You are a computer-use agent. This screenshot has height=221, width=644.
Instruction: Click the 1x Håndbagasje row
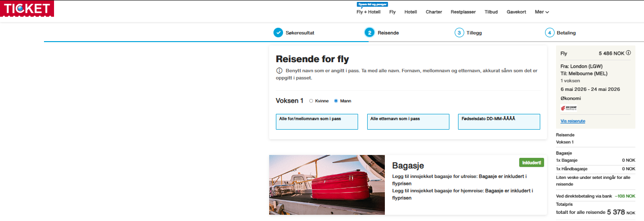pyautogui.click(x=596, y=169)
